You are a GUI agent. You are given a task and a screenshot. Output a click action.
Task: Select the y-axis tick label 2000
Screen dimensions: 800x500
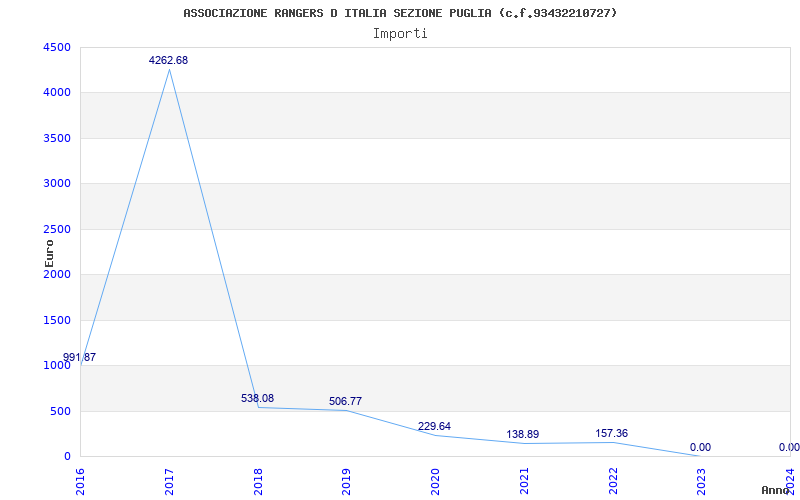coord(57,274)
